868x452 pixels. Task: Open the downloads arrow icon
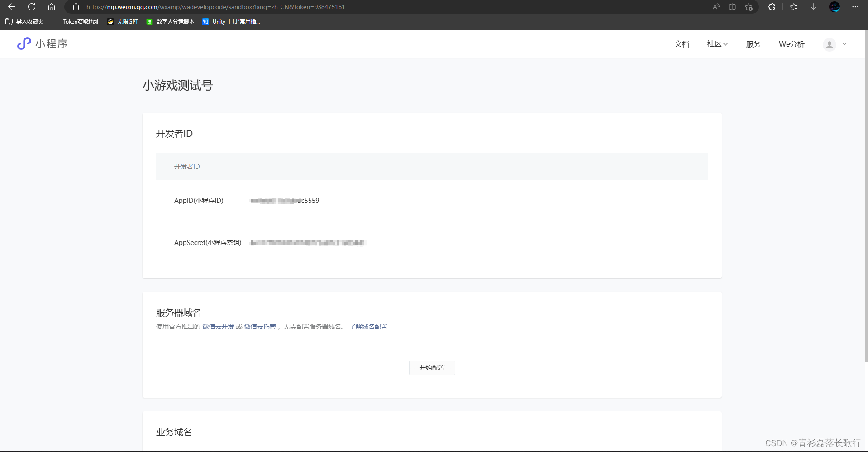pyautogui.click(x=814, y=7)
